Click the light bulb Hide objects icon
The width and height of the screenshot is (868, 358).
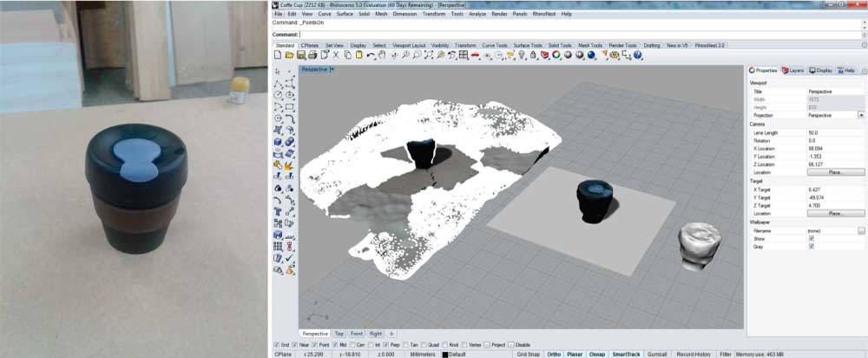click(x=522, y=56)
